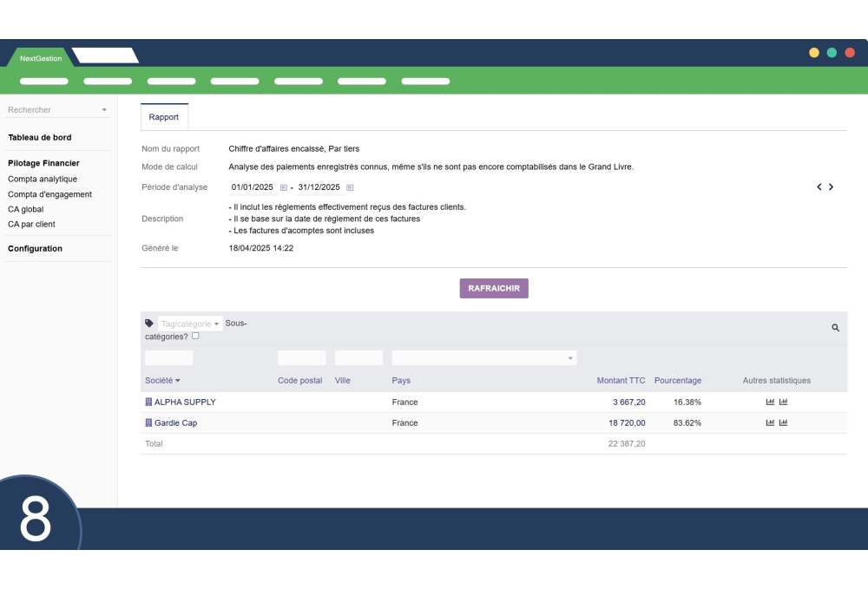Toggle the Sous-catégories checkbox

tap(195, 336)
